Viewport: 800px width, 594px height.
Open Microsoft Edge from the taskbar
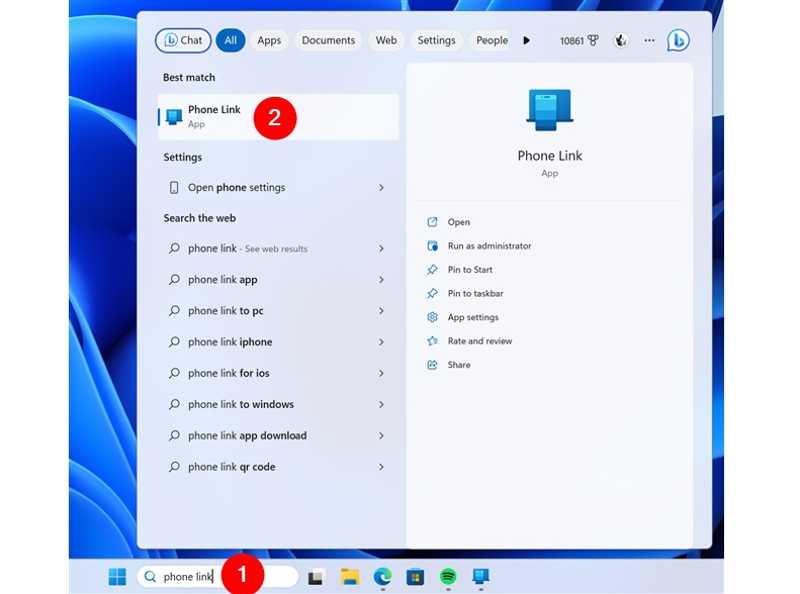pyautogui.click(x=382, y=576)
